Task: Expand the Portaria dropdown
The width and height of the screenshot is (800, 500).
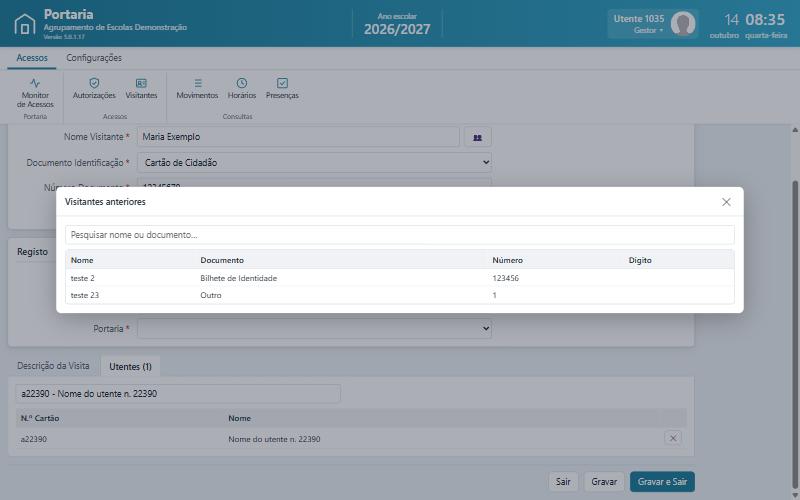Action: [315, 329]
